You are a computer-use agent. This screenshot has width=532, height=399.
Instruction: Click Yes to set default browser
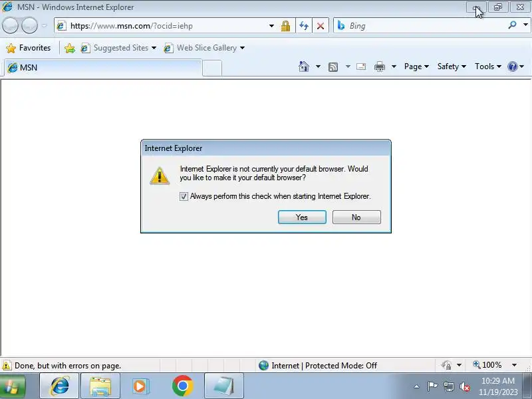click(x=302, y=217)
